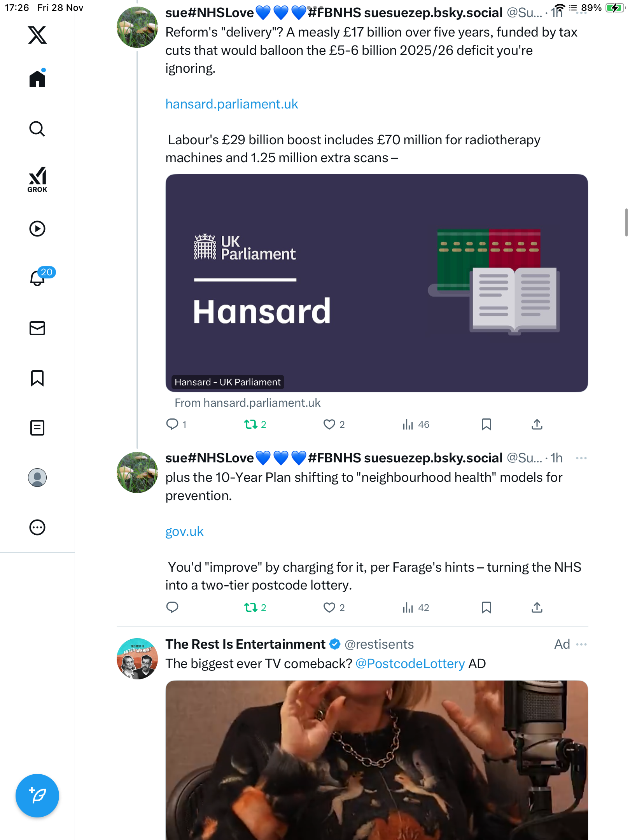The image size is (630, 840).
Task: Open Notifications bell with 20 badge
Action: [x=38, y=278]
